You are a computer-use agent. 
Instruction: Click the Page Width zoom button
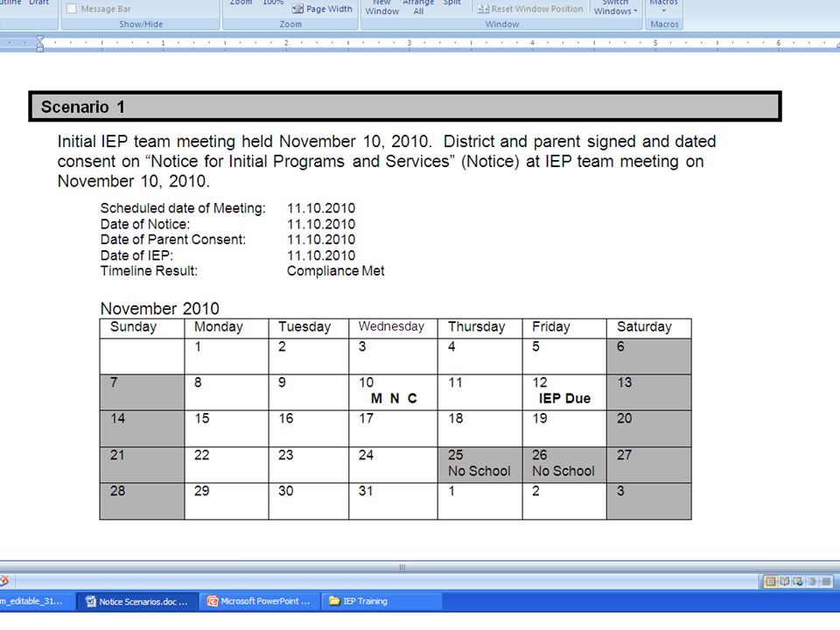click(x=322, y=9)
